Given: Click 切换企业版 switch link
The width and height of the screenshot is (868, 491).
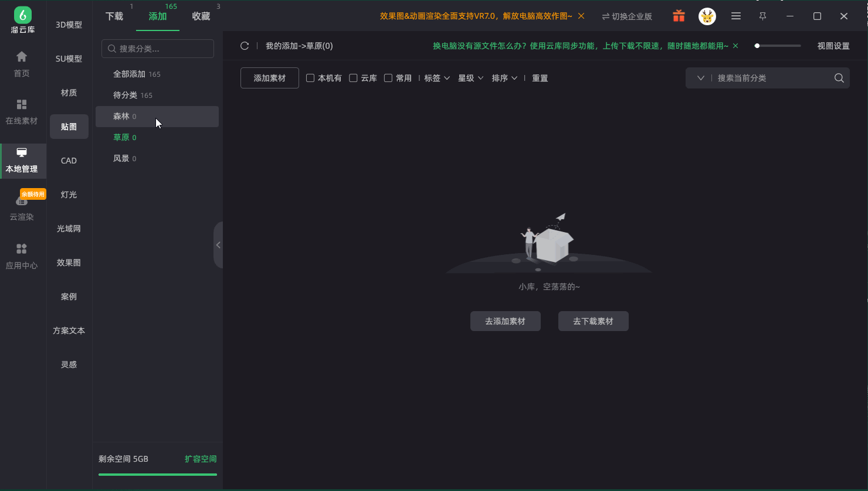Looking at the screenshot, I should pyautogui.click(x=627, y=16).
